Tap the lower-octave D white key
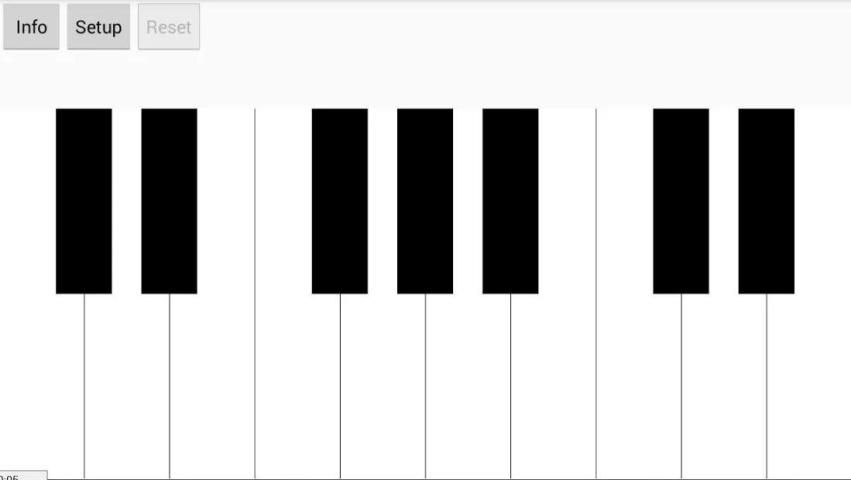Screen dimensions: 851x480 point(127,386)
